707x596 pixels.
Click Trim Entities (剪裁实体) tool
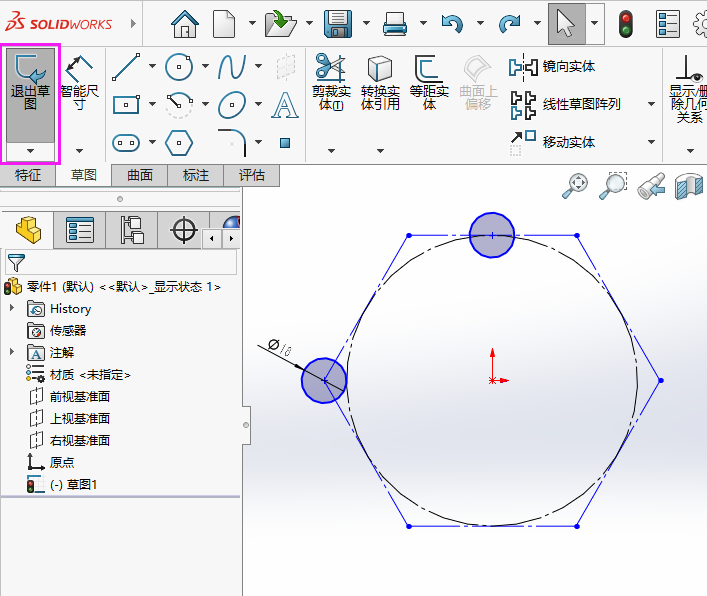pyautogui.click(x=331, y=82)
